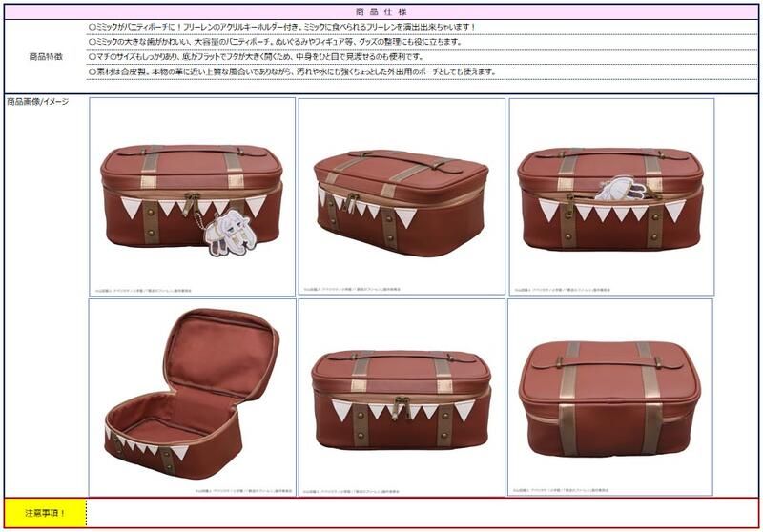Screen dimensions: 763x532
Task: Select the yellow 注意事項！ cell
Action: click(x=46, y=513)
